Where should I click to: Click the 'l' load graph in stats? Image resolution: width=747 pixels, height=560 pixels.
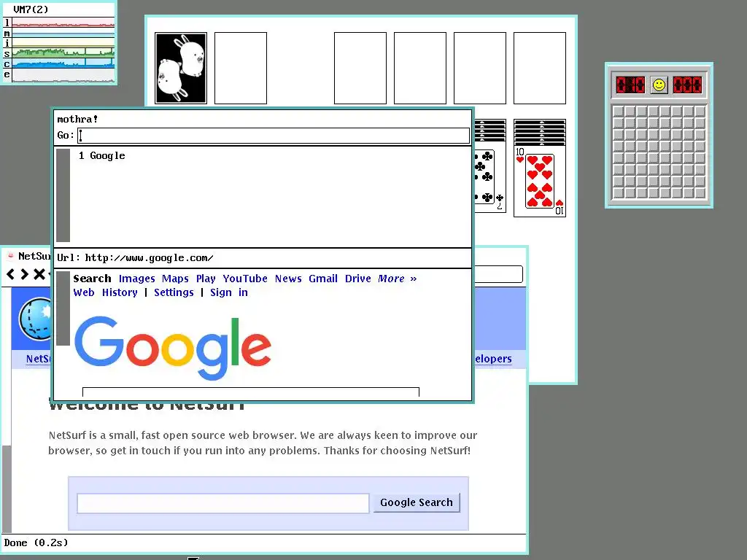[x=63, y=23]
